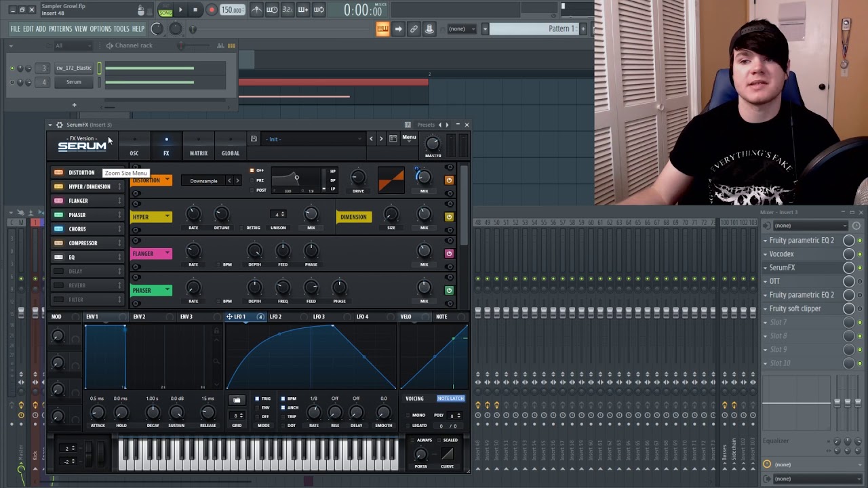The height and width of the screenshot is (488, 868).
Task: Select next distortion type after Downsample
Action: 237,181
